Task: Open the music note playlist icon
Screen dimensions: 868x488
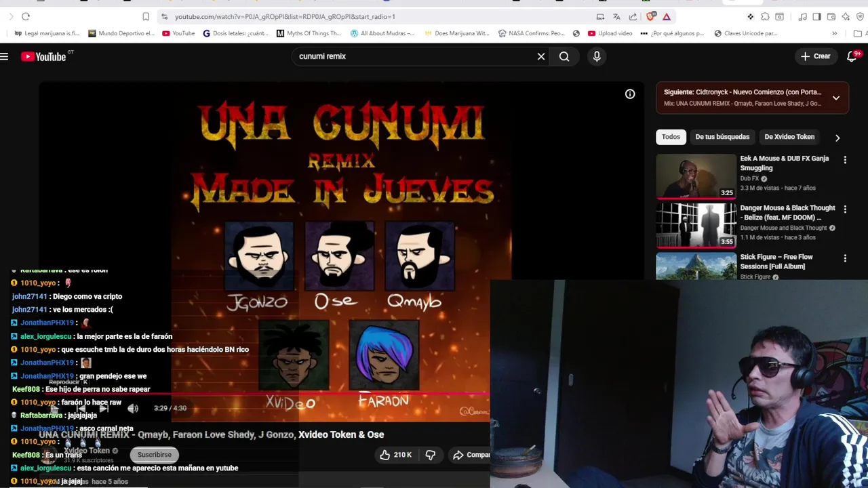Action: 802,16
